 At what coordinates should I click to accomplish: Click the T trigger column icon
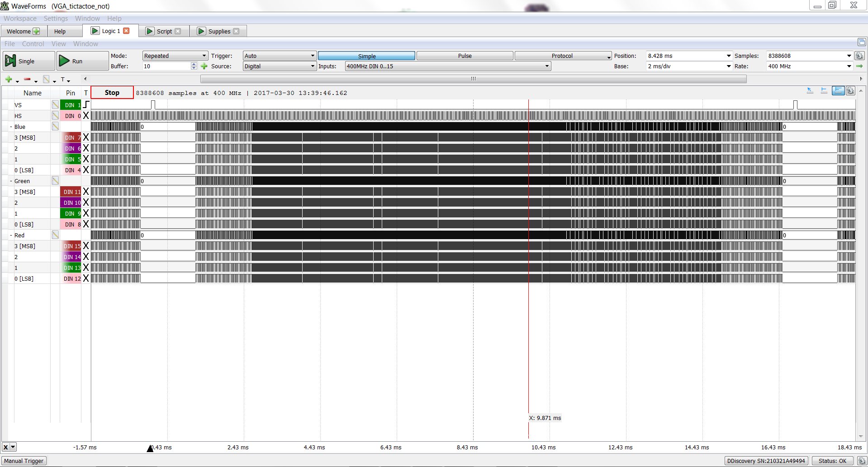point(63,80)
